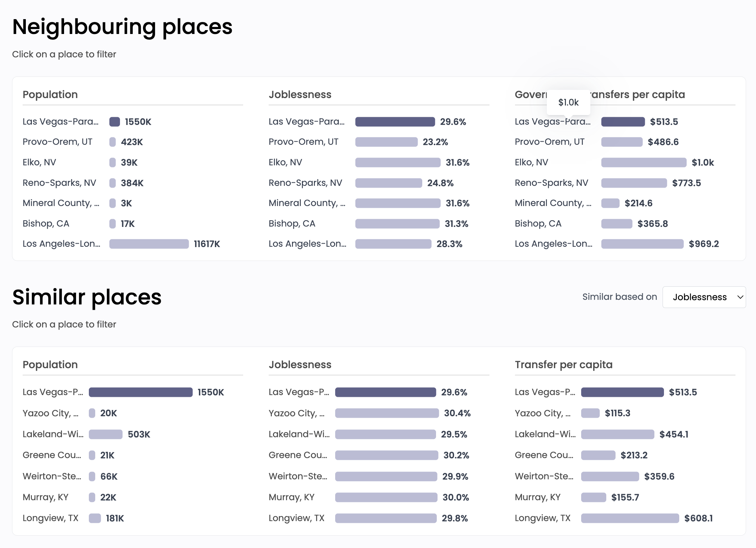This screenshot has width=756, height=548.
Task: Select Mineral County in Neighbouring Joblessness list
Action: (x=307, y=203)
